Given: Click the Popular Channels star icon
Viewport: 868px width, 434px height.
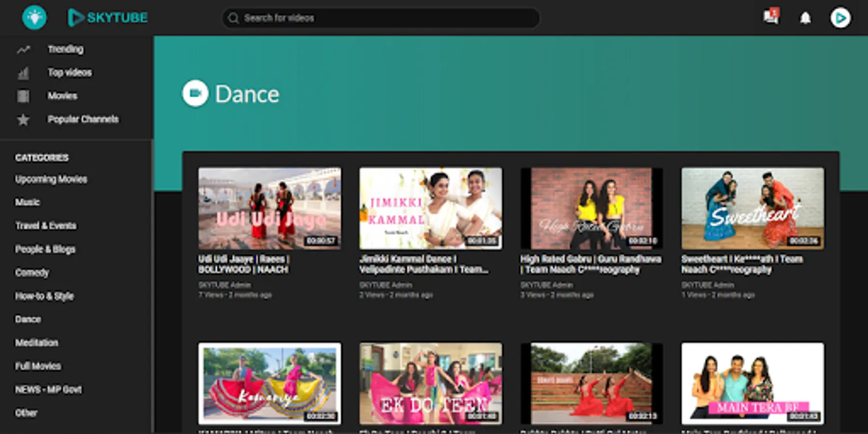Looking at the screenshot, I should [x=23, y=120].
